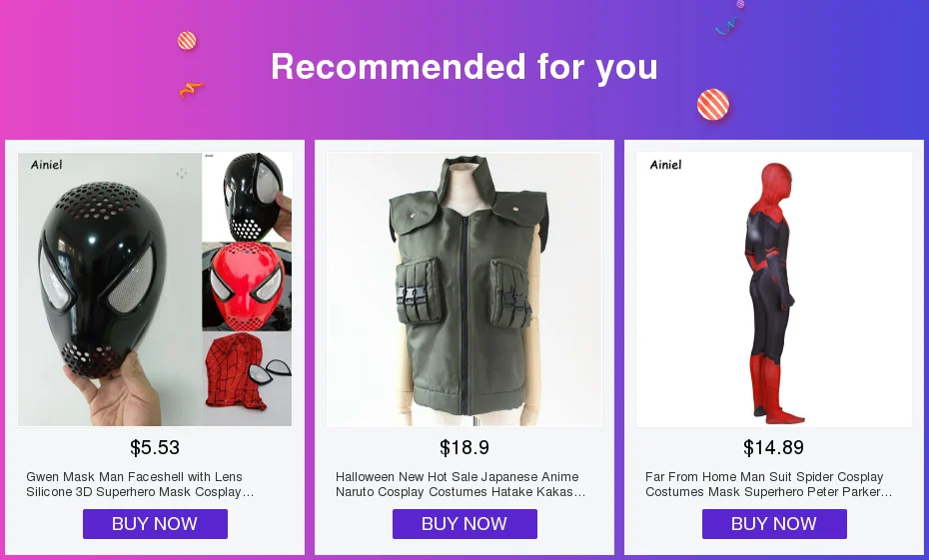This screenshot has height=560, width=929.
Task: Open the black Gwen faceshell mask image
Action: (x=110, y=289)
